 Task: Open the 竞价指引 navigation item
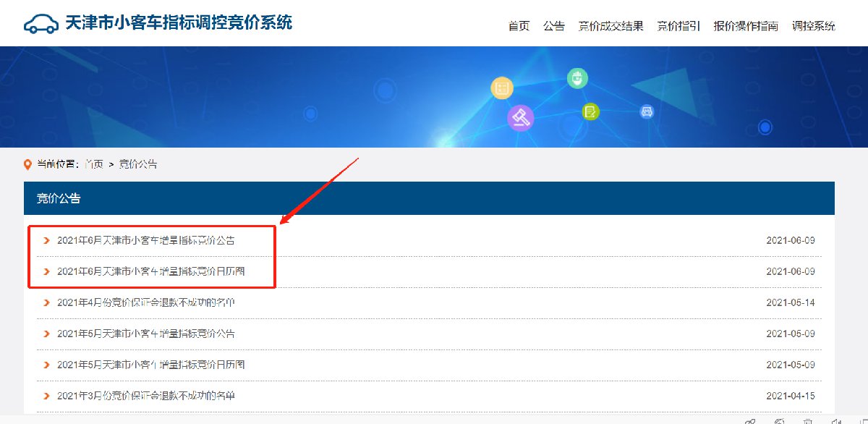click(x=678, y=26)
